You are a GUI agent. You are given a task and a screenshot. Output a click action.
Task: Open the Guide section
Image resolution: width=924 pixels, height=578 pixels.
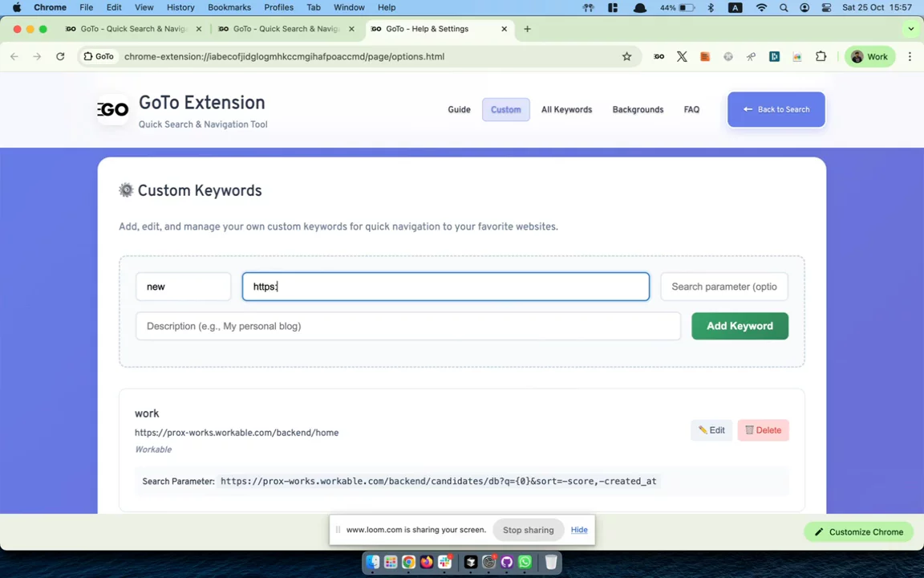(x=459, y=110)
